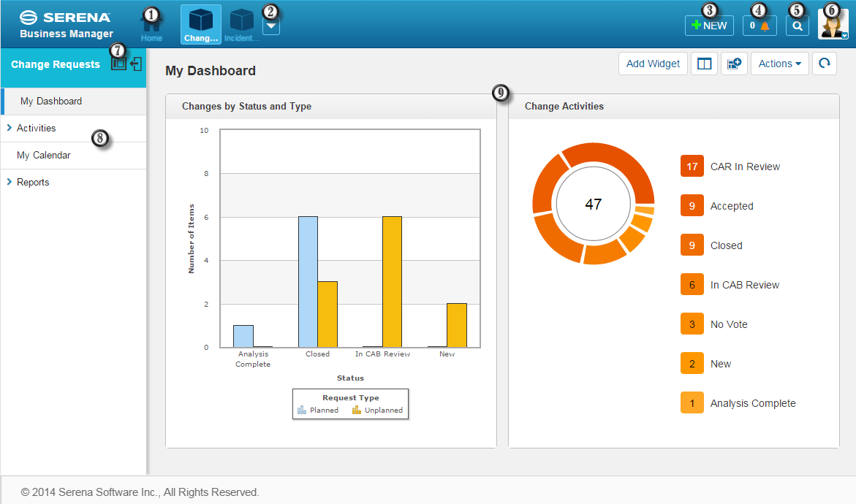The image size is (856, 504).
Task: Open the search magnifier icon
Action: pos(797,26)
